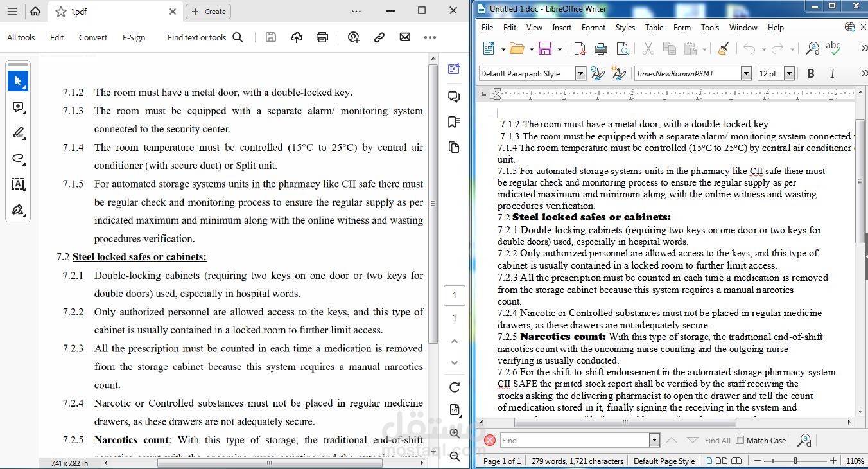Screen dimensions: 868x469
Task: Open the Acrobat toolbar Edit option
Action: point(57,38)
